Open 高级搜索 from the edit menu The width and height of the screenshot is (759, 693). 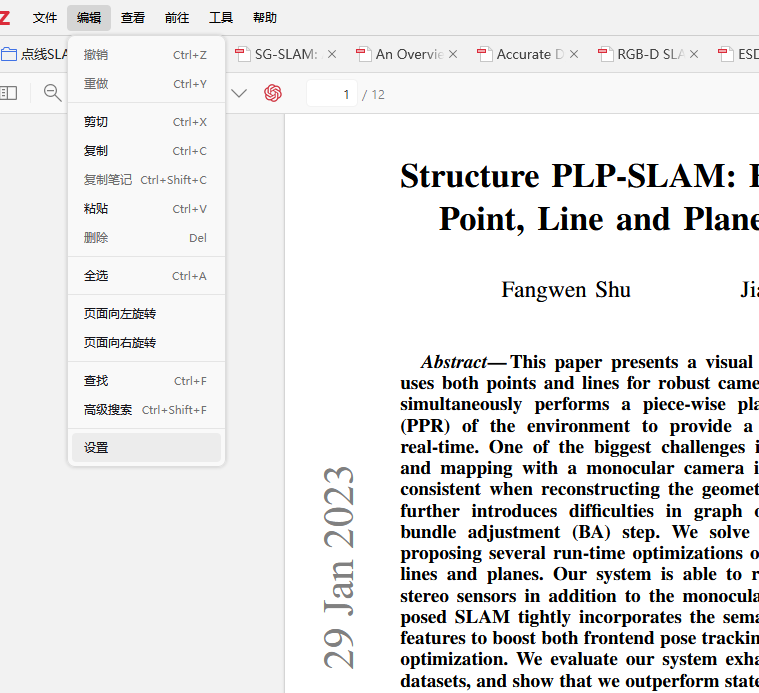146,410
